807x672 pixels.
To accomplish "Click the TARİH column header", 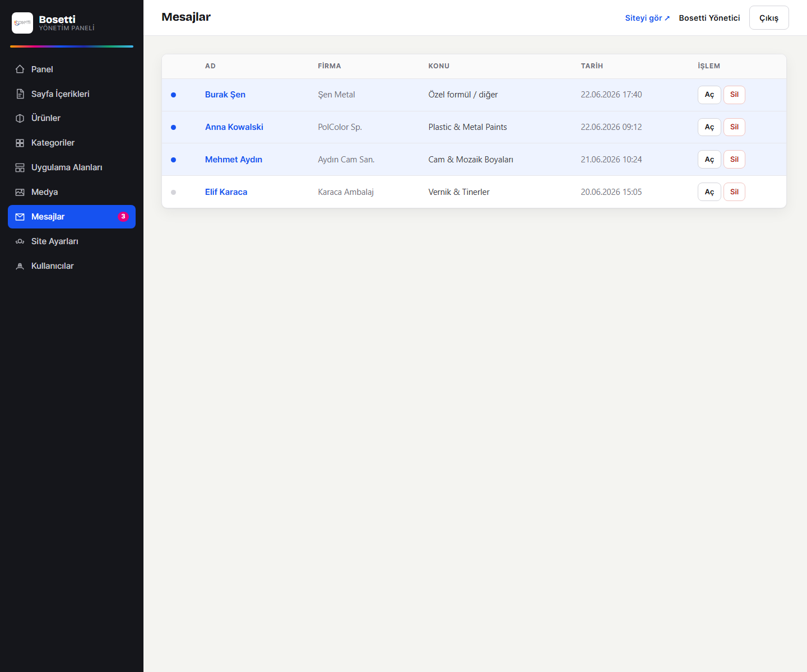I will coord(592,66).
